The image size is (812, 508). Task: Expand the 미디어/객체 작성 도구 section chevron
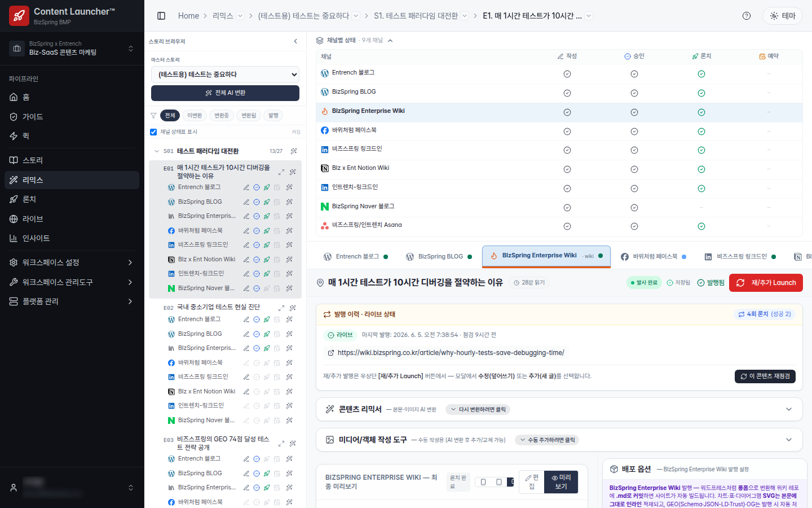tap(789, 440)
